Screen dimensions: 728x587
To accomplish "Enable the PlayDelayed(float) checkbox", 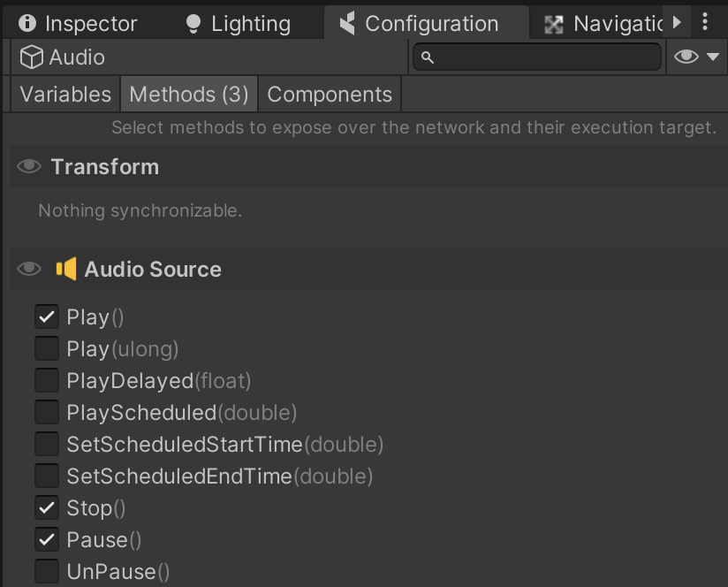I will point(47,380).
